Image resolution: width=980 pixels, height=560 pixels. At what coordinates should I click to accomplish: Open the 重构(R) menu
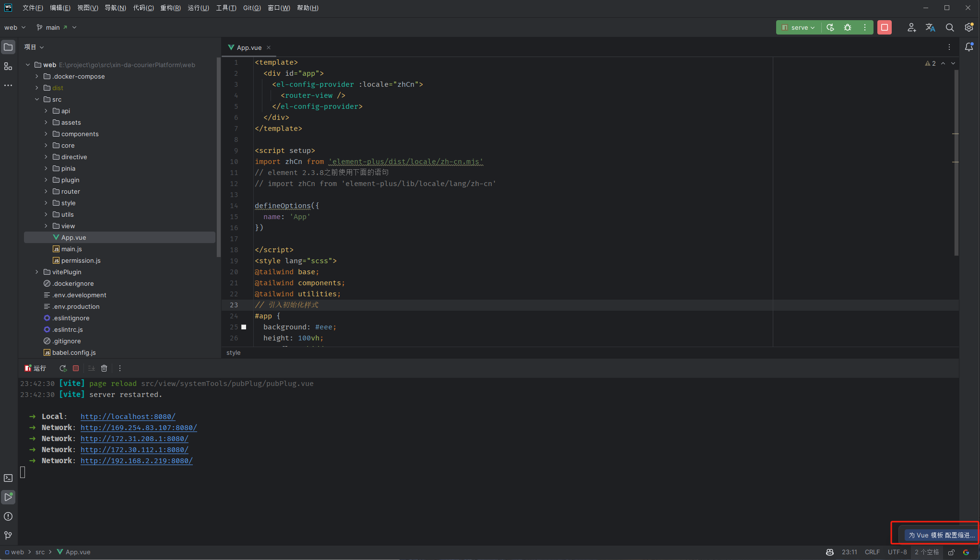170,8
